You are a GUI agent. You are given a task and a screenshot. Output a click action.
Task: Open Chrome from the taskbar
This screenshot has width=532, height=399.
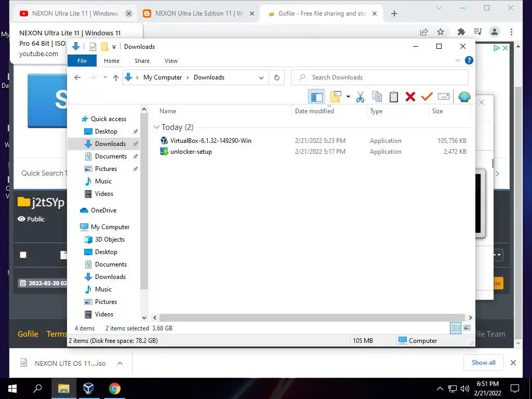tap(114, 388)
